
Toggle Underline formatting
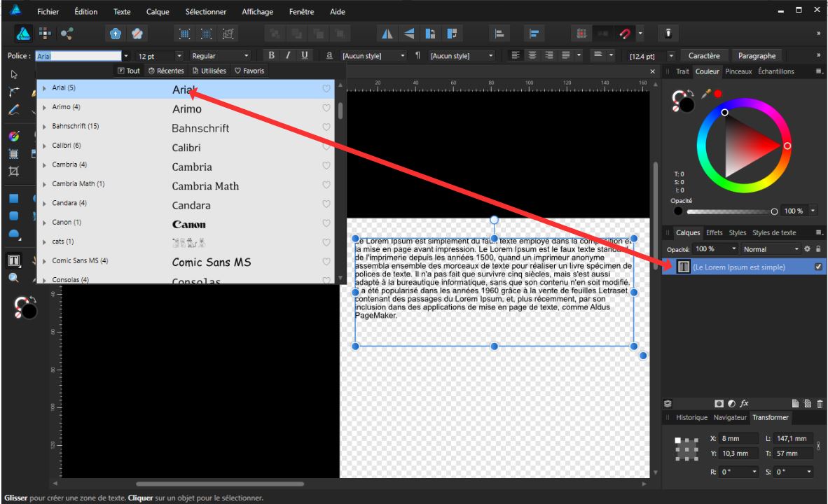pos(305,55)
